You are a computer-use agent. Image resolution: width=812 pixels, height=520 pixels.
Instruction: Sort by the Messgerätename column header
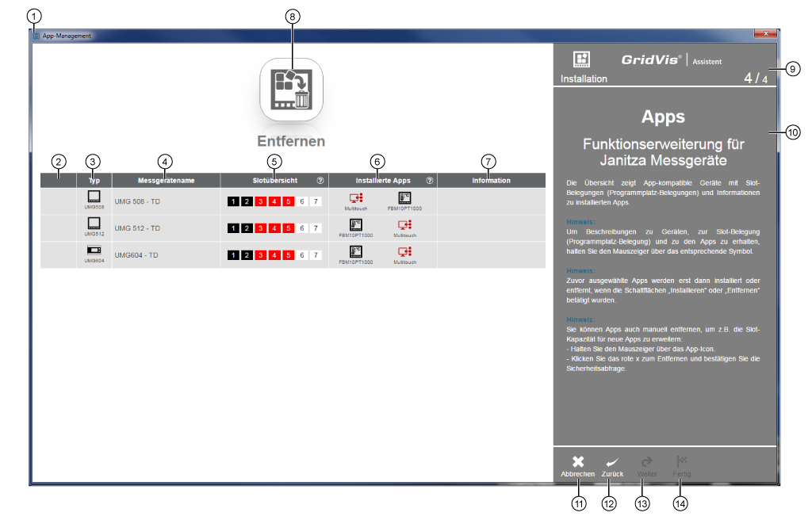point(166,181)
